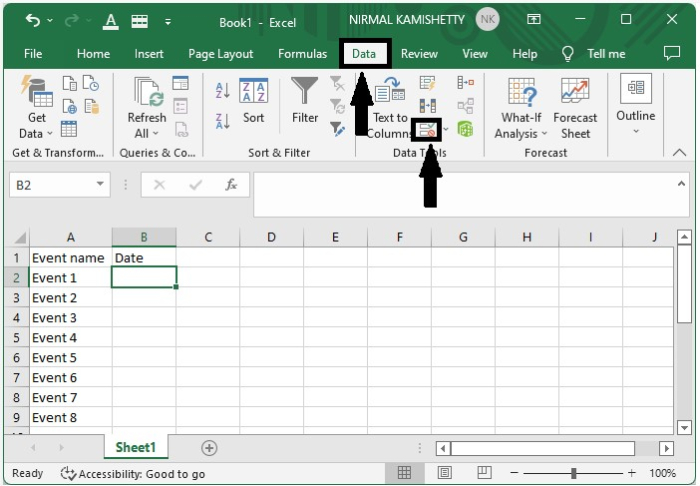Apply font color from quick access toolbar
This screenshot has width=700, height=486.
tap(110, 21)
